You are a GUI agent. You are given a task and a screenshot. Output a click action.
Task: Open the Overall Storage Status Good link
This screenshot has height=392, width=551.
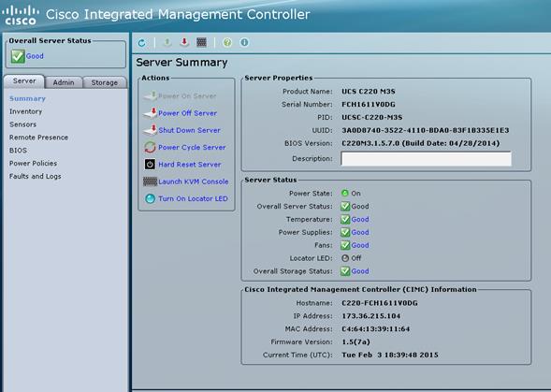click(360, 271)
